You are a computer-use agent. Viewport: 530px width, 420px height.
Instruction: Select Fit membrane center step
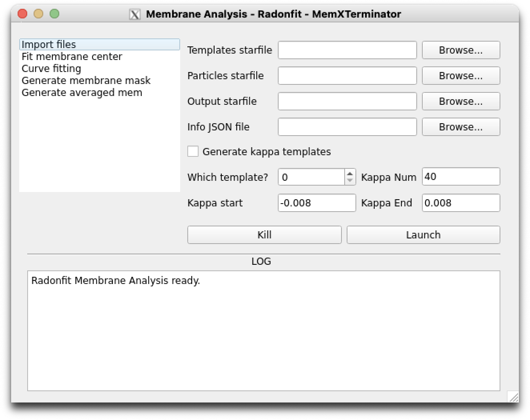pos(100,56)
